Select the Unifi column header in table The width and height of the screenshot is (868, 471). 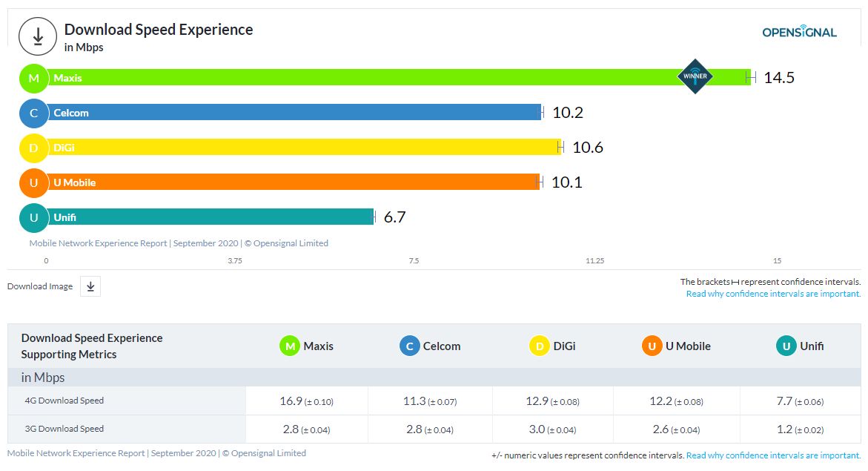pos(800,346)
